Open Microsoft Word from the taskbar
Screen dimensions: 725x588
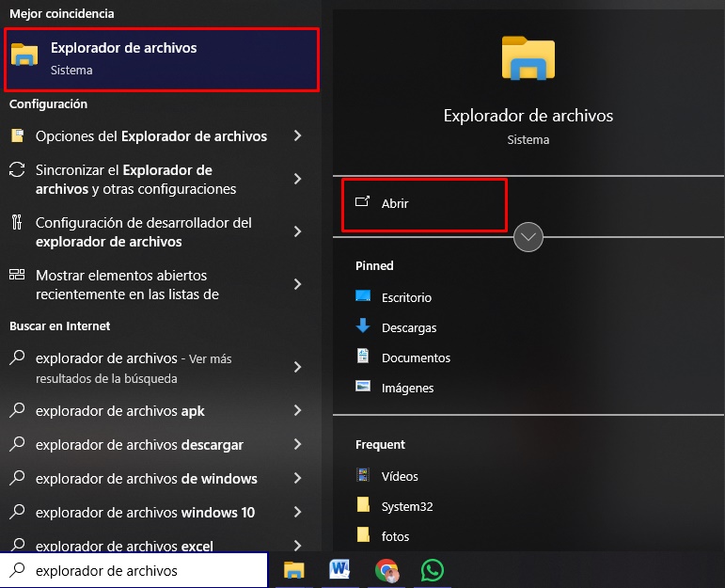click(339, 570)
